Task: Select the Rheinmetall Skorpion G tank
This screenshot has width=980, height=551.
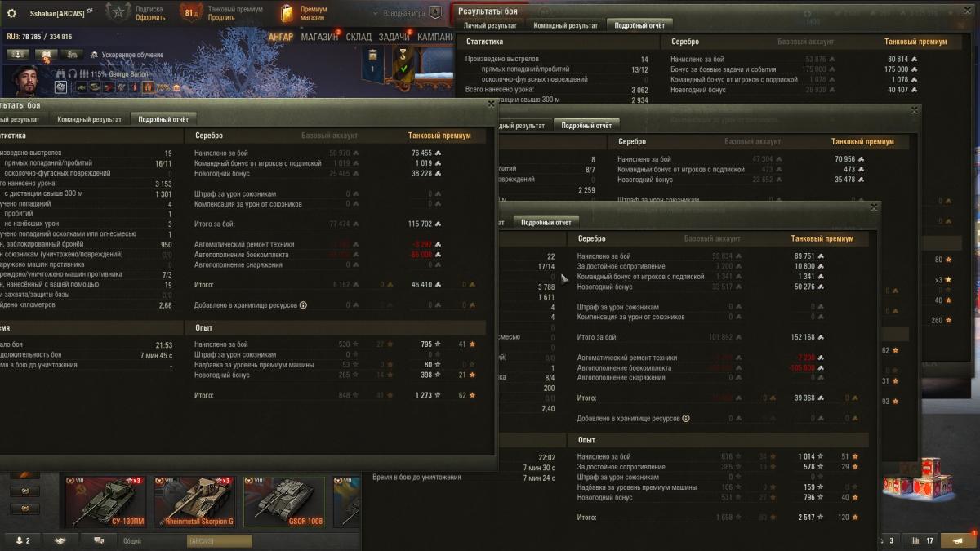Action: 194,502
